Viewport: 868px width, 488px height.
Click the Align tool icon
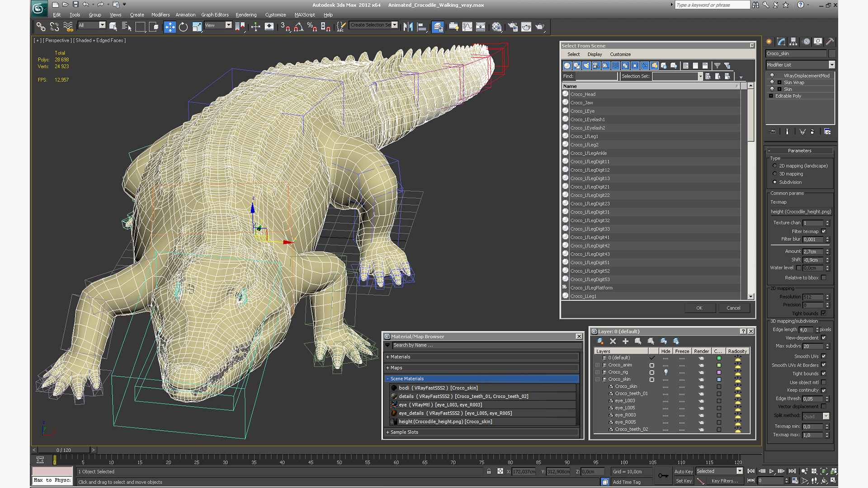422,27
